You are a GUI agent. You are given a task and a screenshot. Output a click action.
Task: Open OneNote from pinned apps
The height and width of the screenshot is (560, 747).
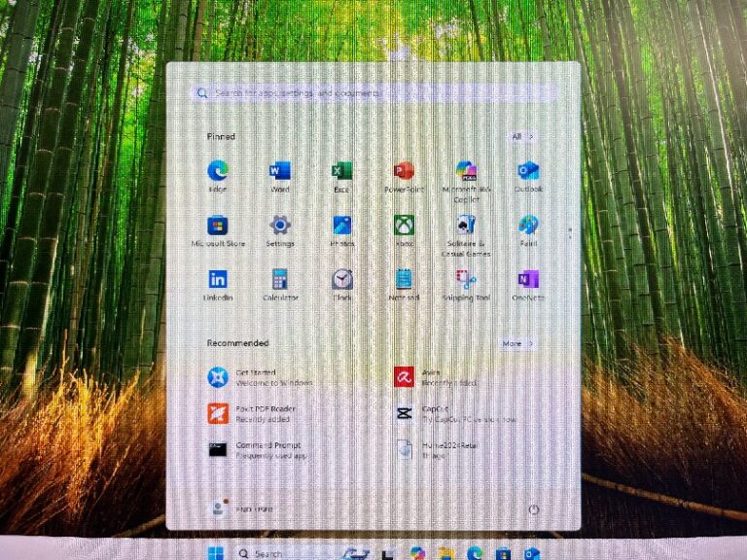(528, 281)
